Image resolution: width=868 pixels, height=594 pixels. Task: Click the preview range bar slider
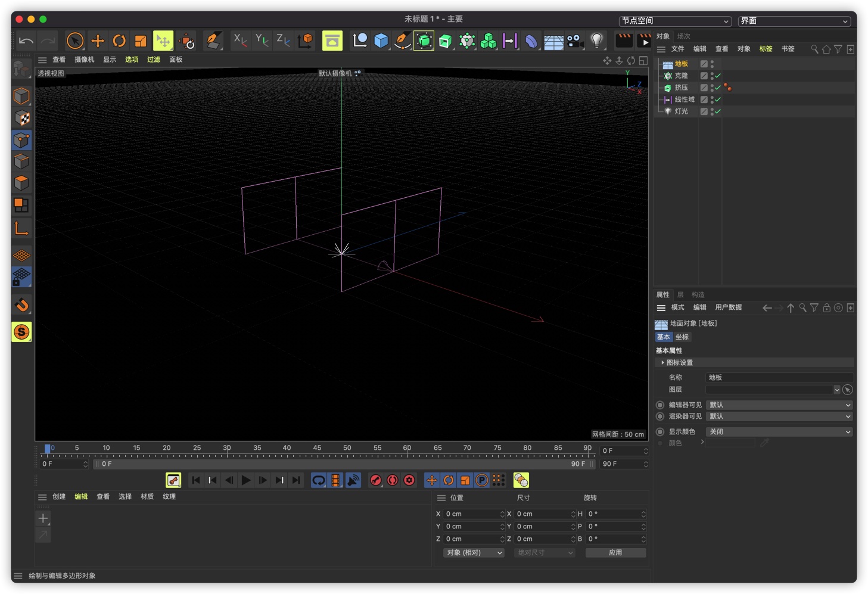344,464
